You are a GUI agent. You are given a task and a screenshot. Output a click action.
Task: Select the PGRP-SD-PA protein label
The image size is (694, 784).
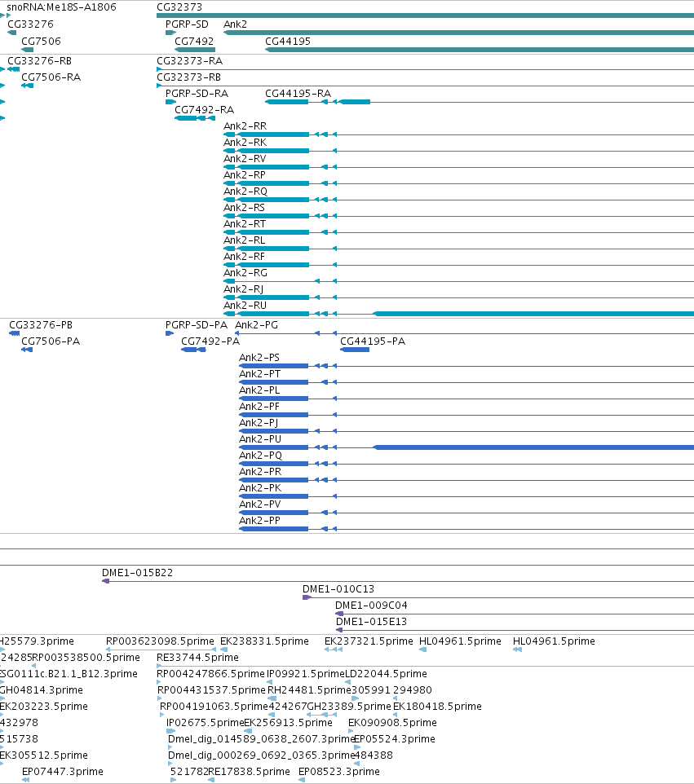click(x=197, y=325)
